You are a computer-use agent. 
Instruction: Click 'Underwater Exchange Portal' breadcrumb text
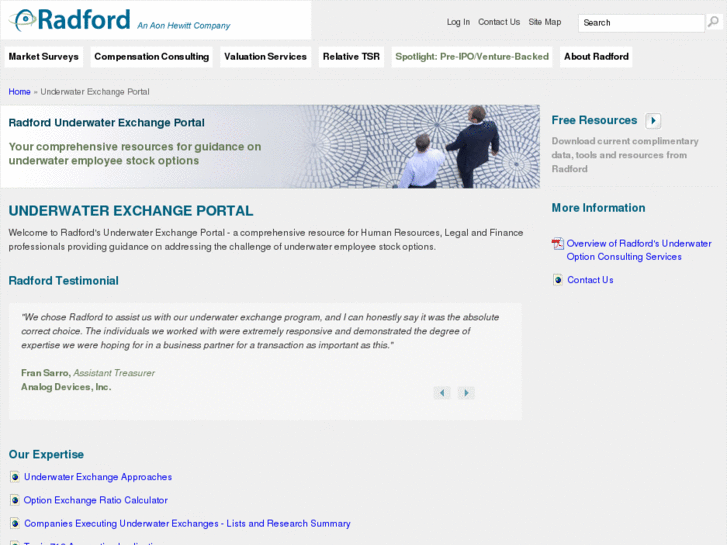point(95,92)
